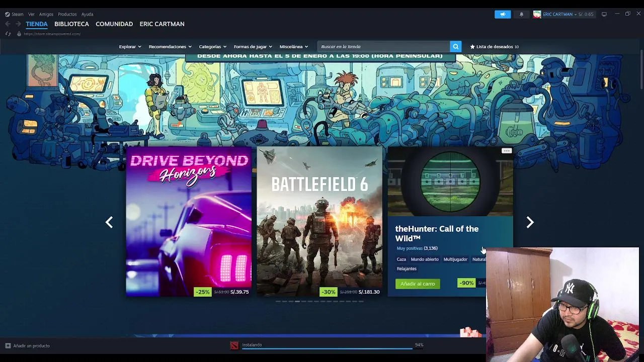Expand the Formas de jugar dropdown
Viewport: 644px width, 362px height.
pos(253,47)
